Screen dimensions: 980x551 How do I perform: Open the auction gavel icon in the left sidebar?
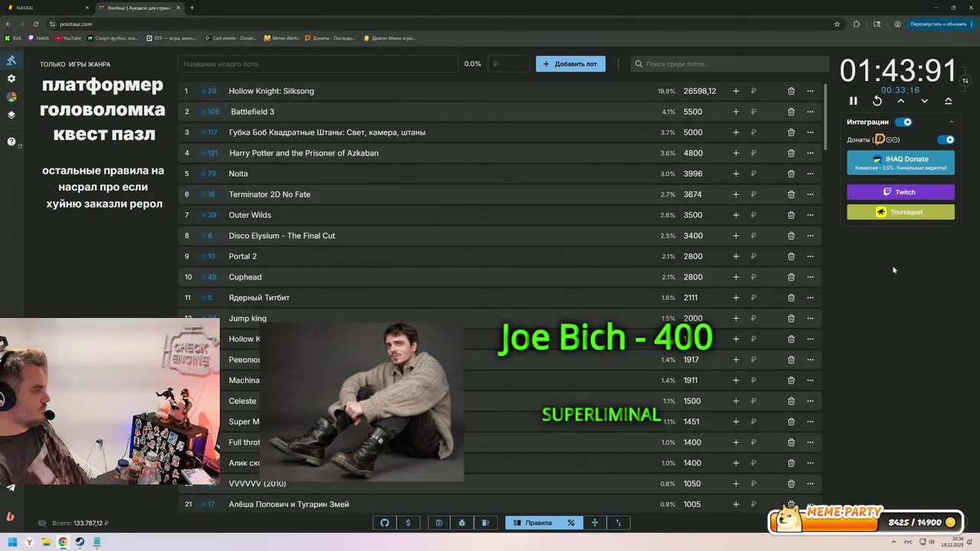[11, 60]
